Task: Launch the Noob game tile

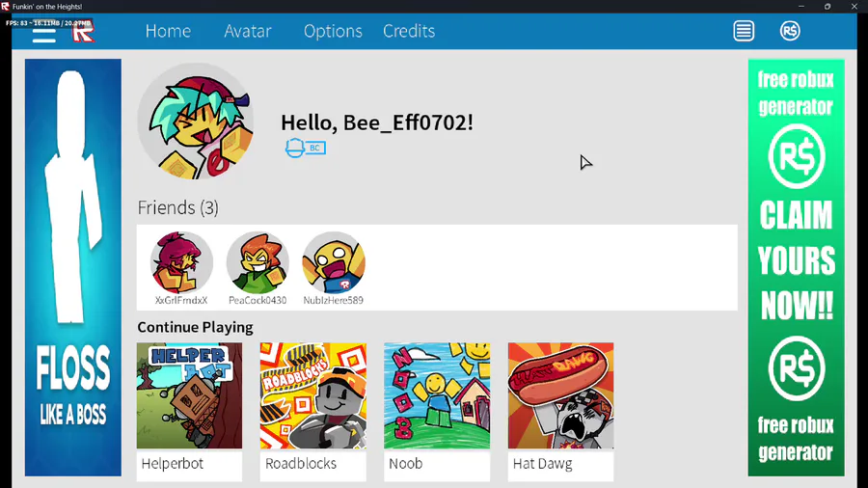Action: [x=437, y=412]
